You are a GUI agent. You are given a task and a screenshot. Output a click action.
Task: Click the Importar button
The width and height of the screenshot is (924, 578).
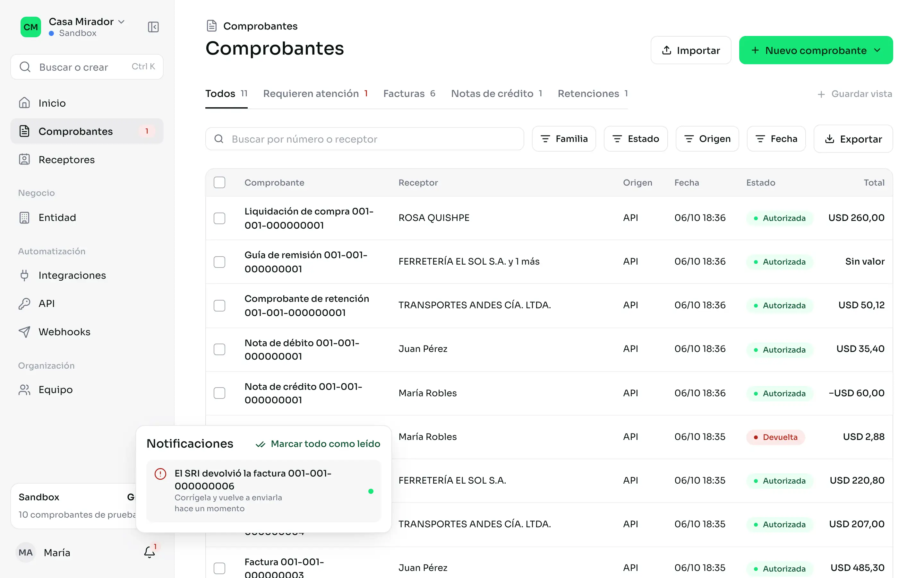point(691,50)
